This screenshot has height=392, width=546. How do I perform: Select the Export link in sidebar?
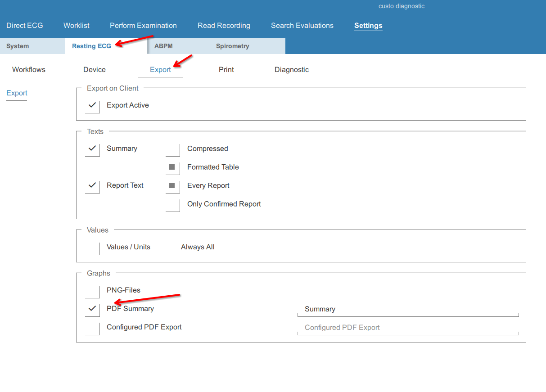coord(17,93)
